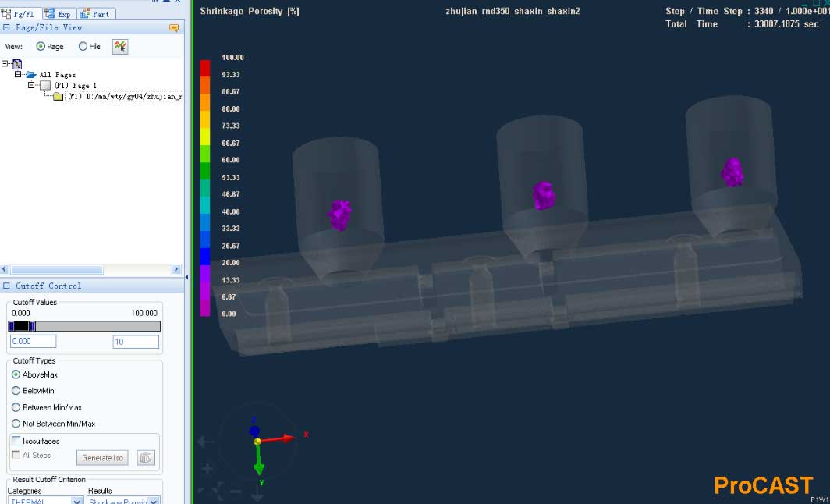Click the magenta band at the legend bottom
Image resolution: width=830 pixels, height=504 pixels.
click(x=205, y=307)
